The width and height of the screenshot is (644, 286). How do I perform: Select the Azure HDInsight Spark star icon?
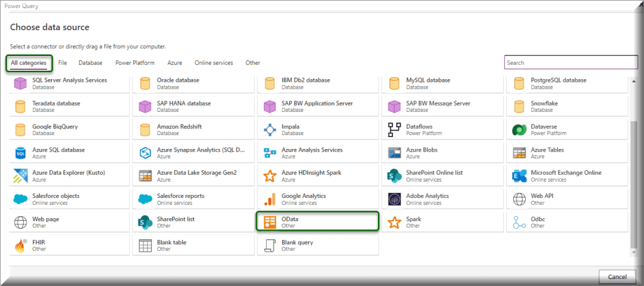point(270,176)
